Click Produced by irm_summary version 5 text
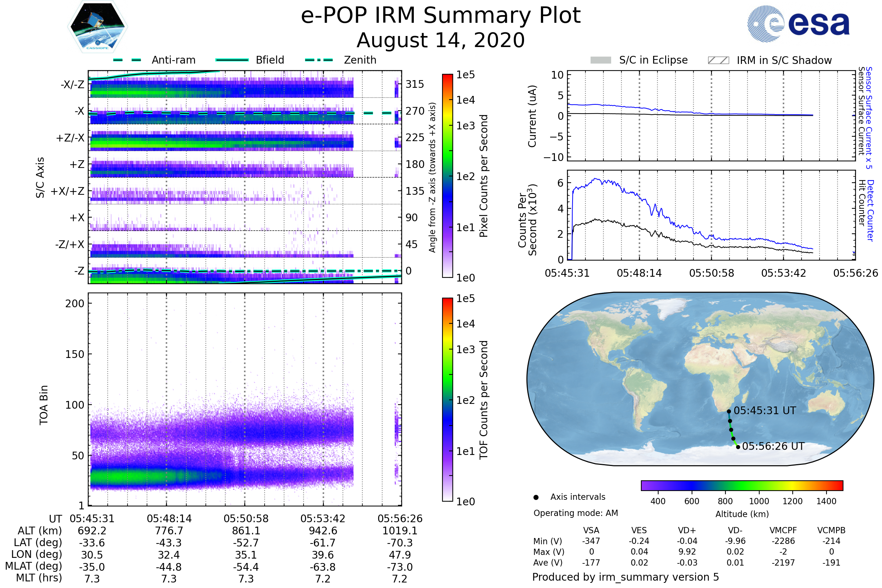 click(x=625, y=577)
